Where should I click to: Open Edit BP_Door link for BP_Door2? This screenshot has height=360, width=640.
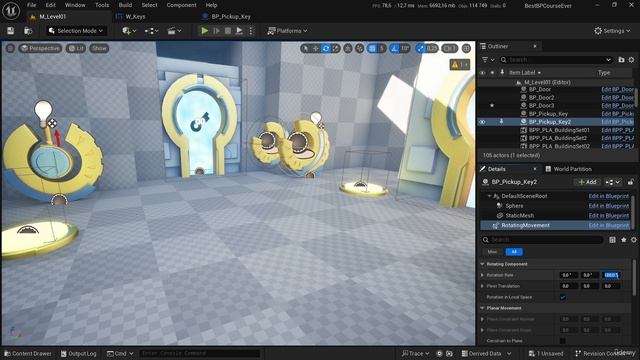point(617,98)
